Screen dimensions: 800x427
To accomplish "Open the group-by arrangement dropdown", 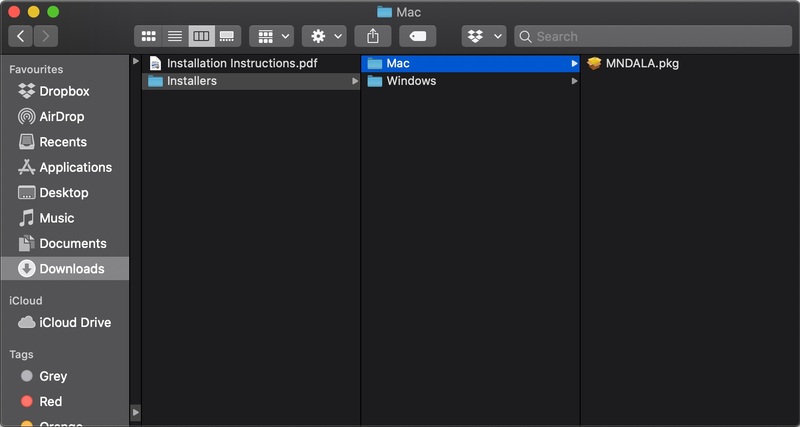I will 271,36.
